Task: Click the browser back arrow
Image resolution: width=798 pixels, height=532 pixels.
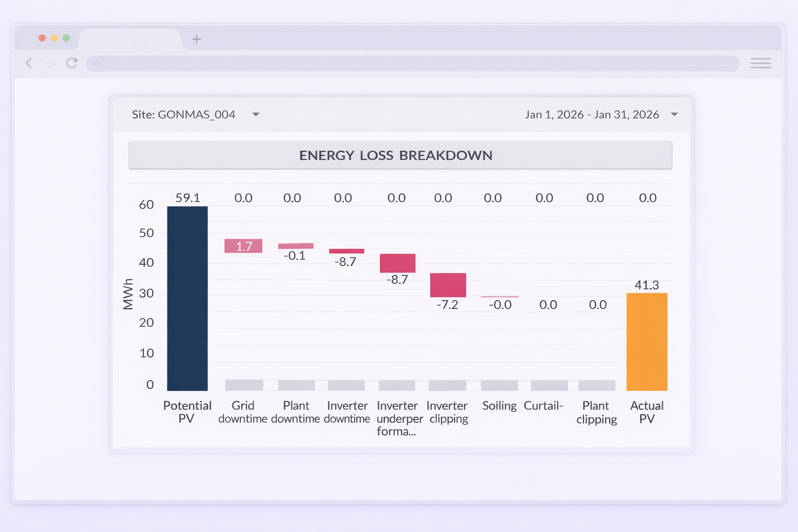Action: 29,63
